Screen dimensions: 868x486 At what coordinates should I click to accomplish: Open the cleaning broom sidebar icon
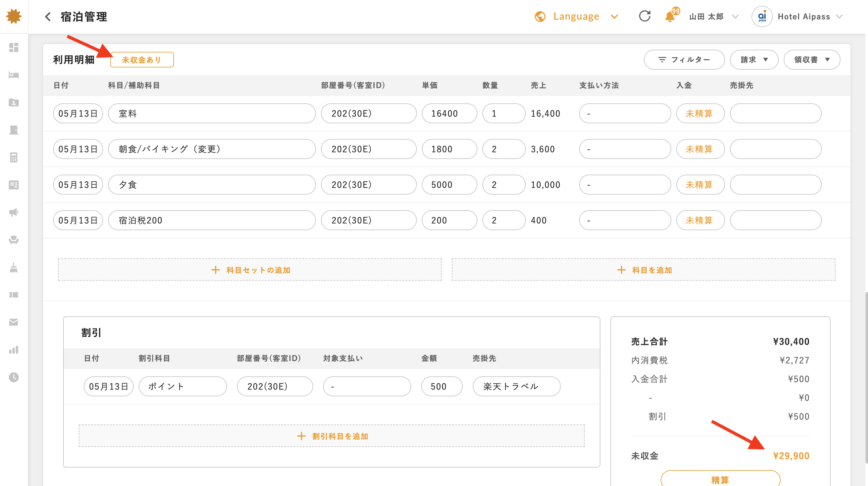14,267
